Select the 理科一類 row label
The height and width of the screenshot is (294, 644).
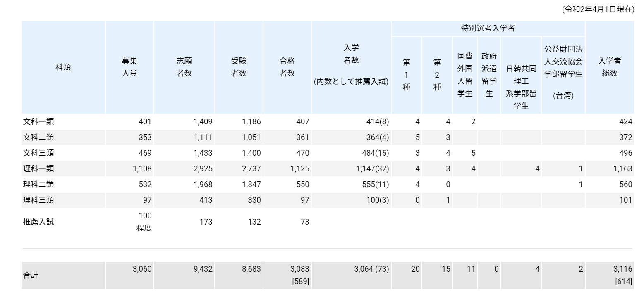pos(38,169)
